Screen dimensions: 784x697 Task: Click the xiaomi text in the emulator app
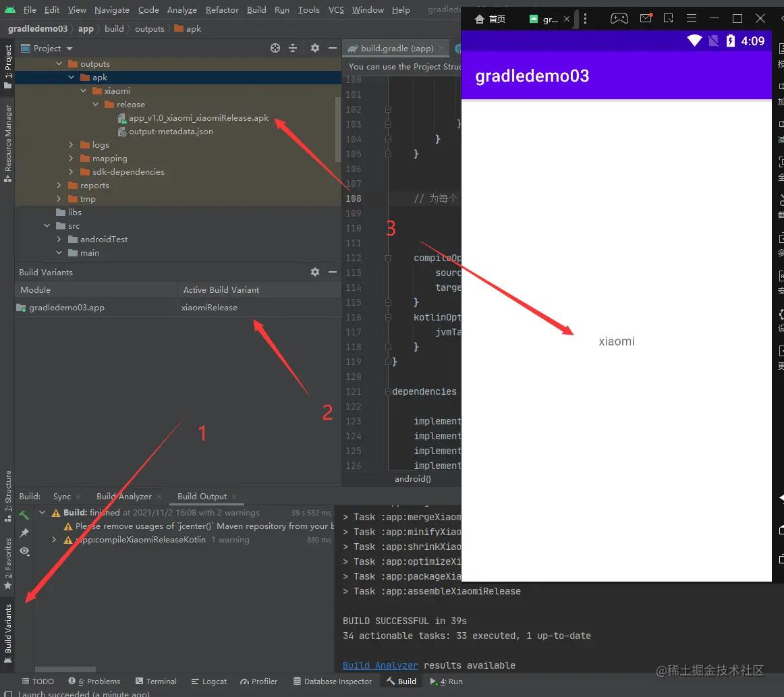pyautogui.click(x=617, y=341)
